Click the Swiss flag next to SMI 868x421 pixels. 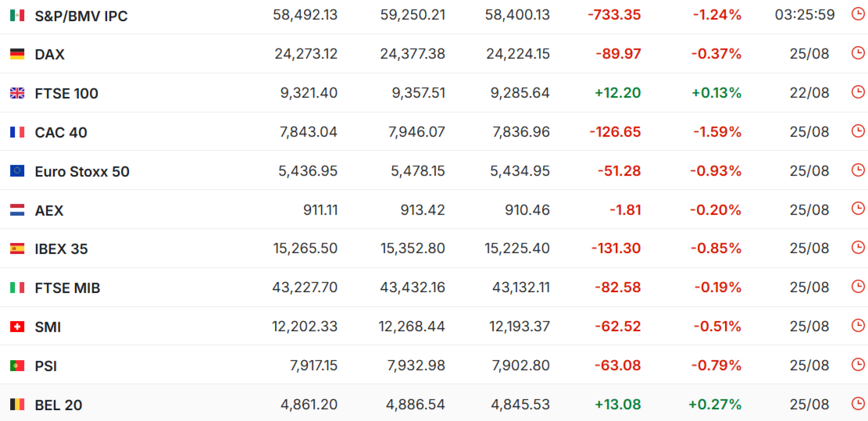coord(17,327)
